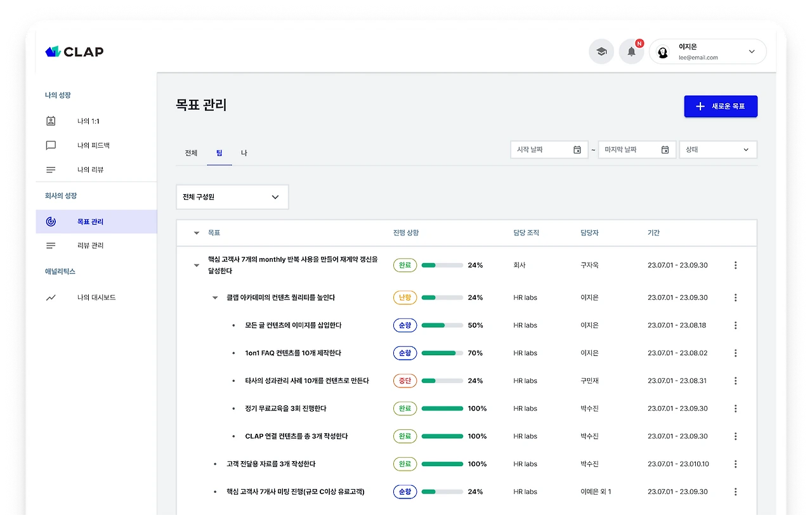Click goal text 타사의 성과관리 사례 10개를 컨텐츠로 만든다
812x515 pixels.
tap(307, 381)
